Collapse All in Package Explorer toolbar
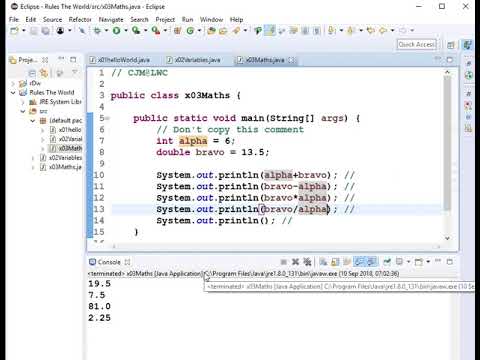Screen dimensions: 480x360 click(32, 73)
